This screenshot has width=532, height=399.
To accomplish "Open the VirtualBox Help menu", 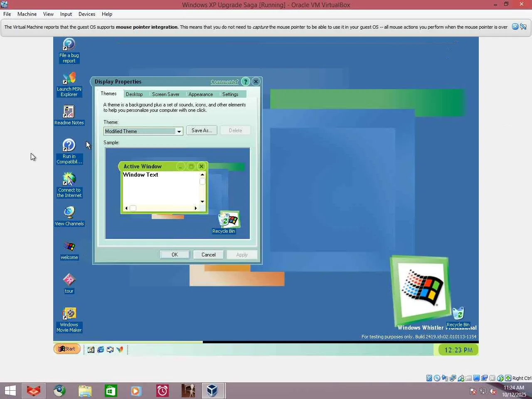I will coord(107,14).
